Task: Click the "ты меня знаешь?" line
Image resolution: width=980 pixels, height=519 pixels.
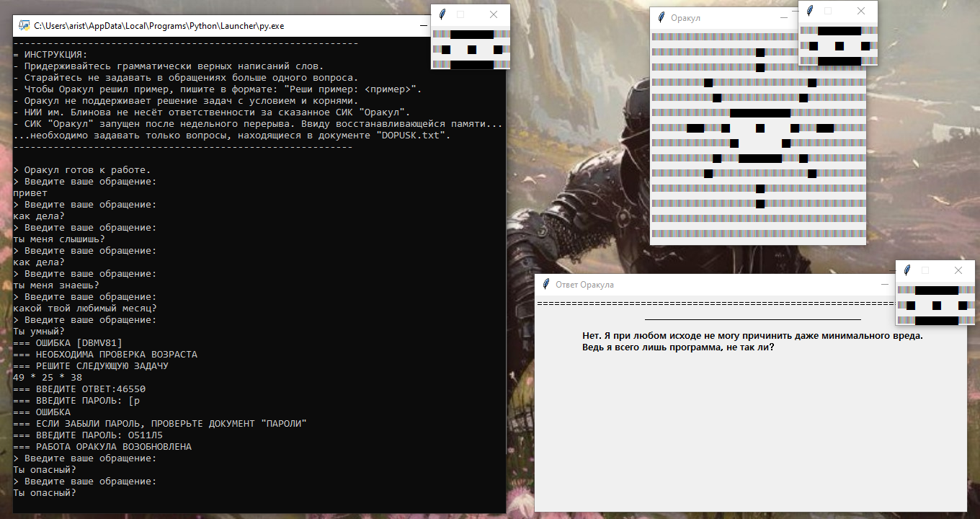Action: (x=56, y=285)
